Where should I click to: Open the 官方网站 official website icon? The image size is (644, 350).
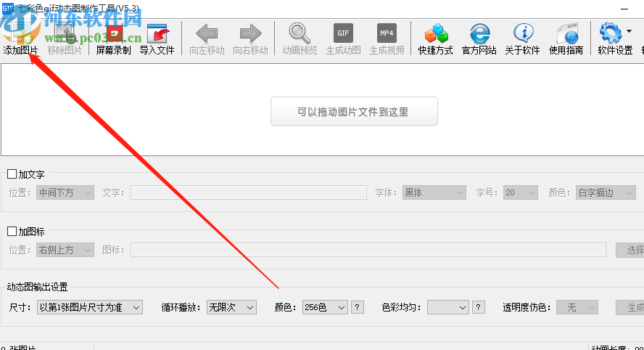479,33
